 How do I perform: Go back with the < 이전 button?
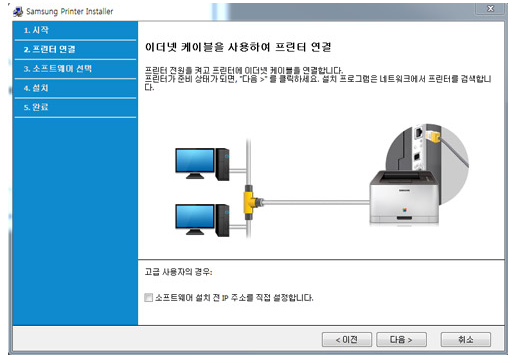click(x=347, y=339)
